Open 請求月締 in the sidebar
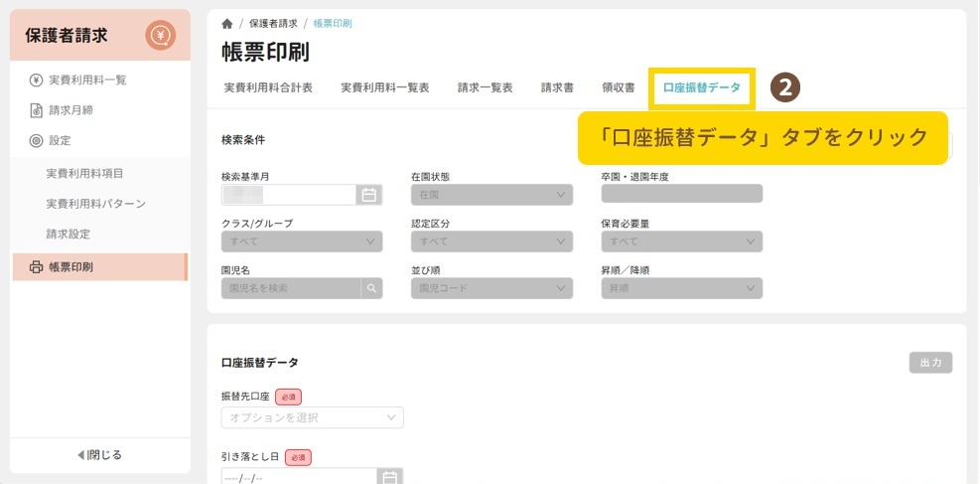The height and width of the screenshot is (484, 980). point(70,110)
